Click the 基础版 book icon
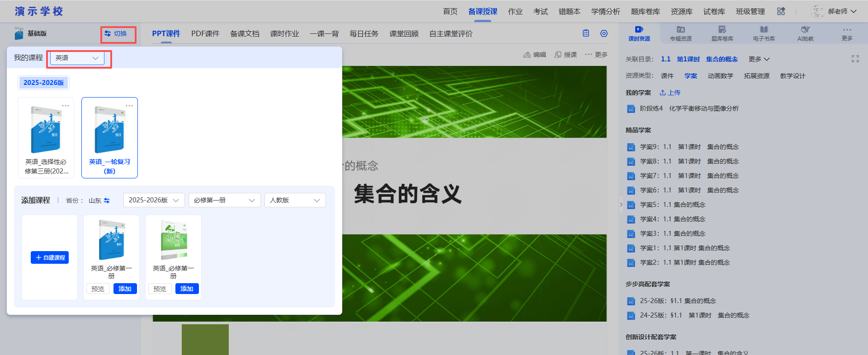Viewport: 868px width, 355px height. pos(19,33)
